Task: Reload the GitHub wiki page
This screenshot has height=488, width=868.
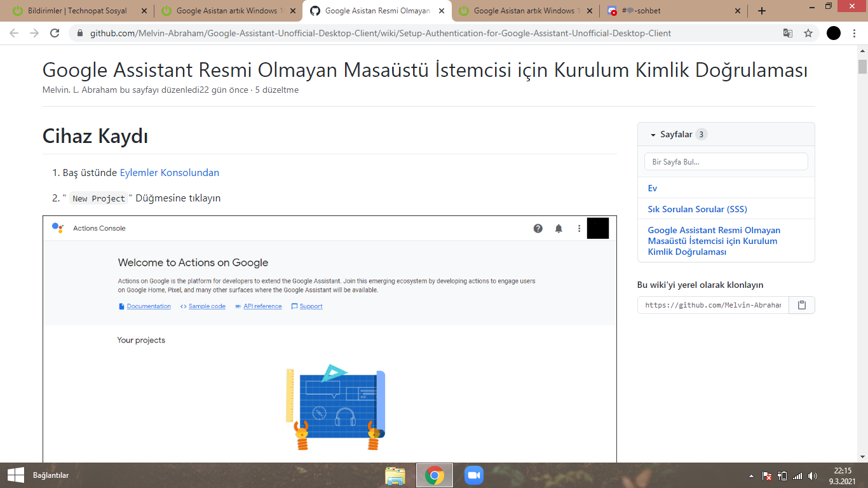Action: pos(55,33)
